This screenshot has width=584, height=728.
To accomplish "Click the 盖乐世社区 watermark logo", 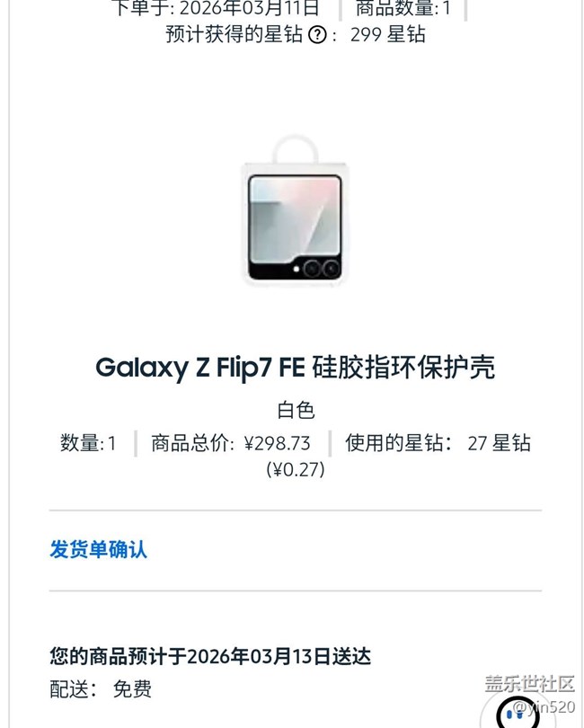I will [x=529, y=683].
